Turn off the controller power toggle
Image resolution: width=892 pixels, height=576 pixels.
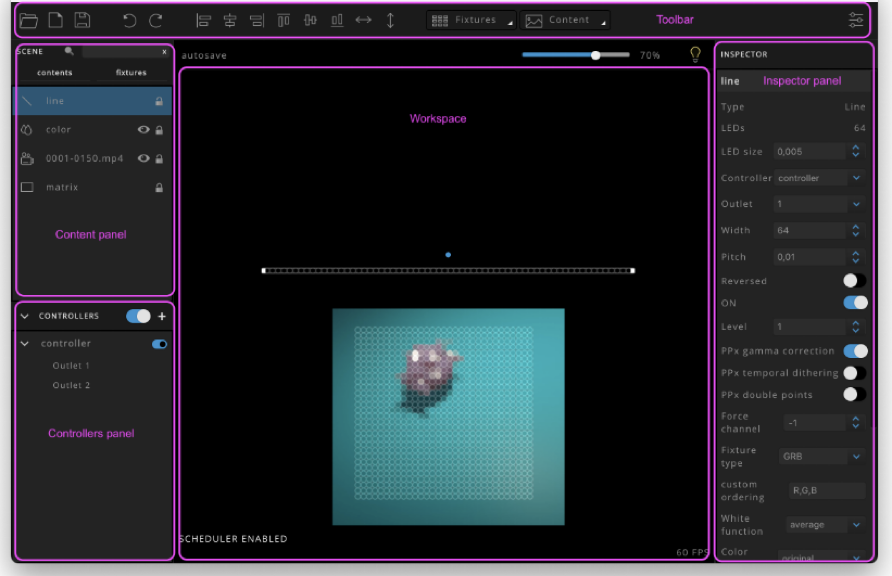158,343
